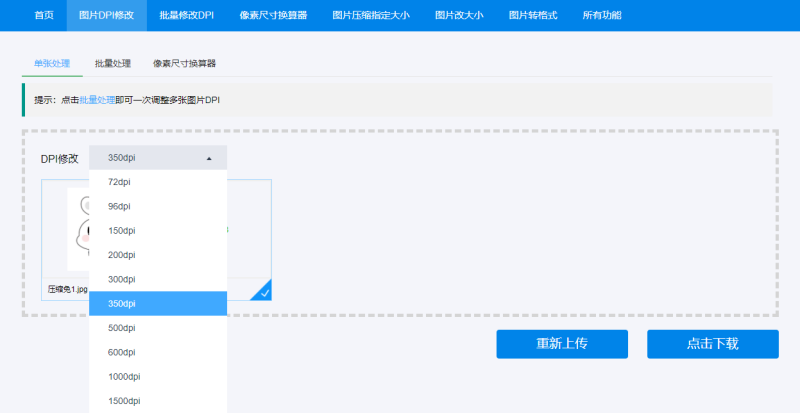
Task: Pick the 200dpi option
Action: [x=158, y=255]
